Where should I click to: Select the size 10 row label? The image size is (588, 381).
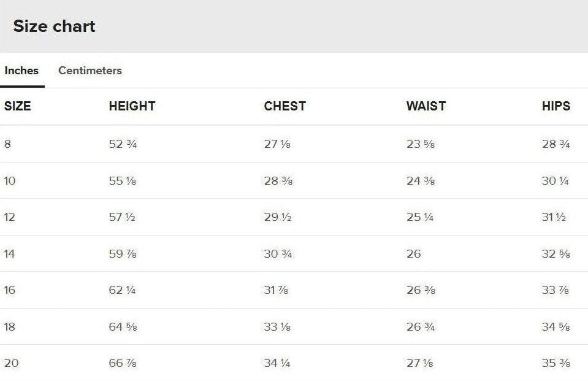coord(10,181)
